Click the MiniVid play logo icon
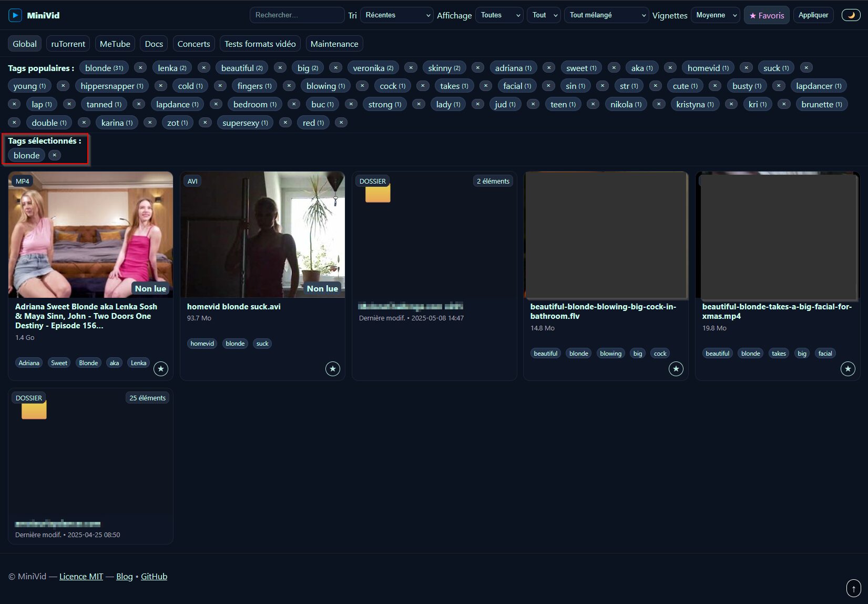Viewport: 868px width, 604px height. click(x=15, y=15)
